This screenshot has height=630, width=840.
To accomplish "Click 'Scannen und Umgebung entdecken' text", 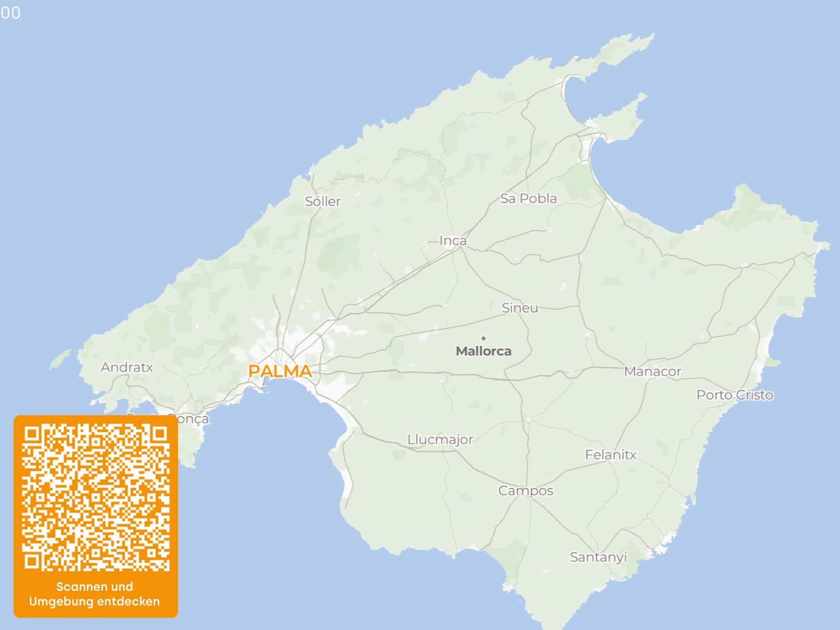I will pyautogui.click(x=95, y=594).
